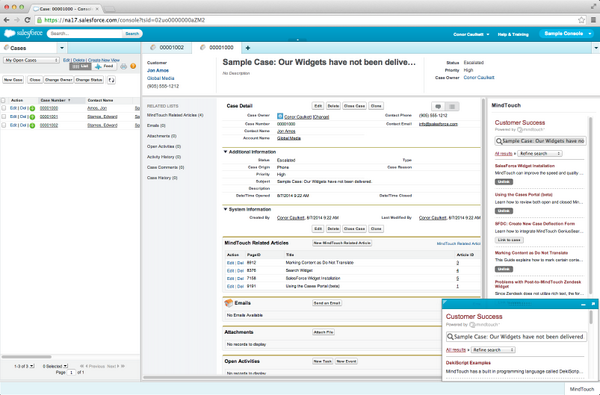Jump to Case Comments related list
600x395 pixels.
tap(165, 168)
